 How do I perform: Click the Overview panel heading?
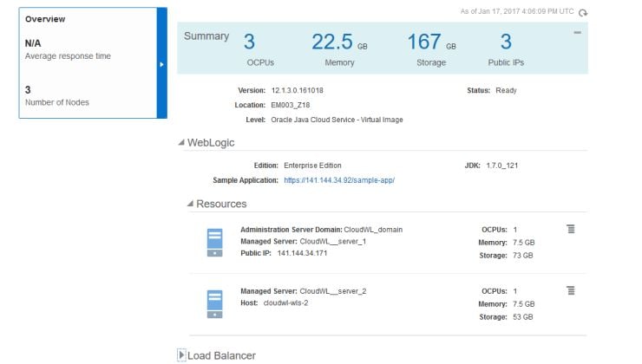tap(45, 19)
